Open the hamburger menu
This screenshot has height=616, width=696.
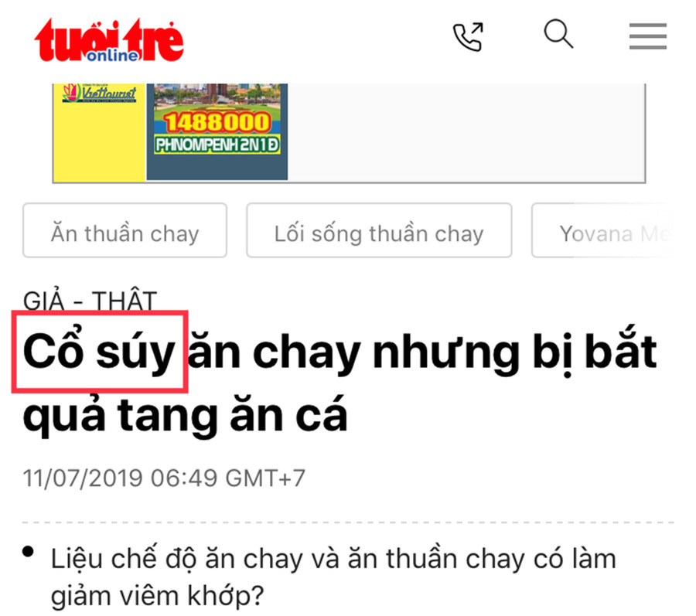647,36
